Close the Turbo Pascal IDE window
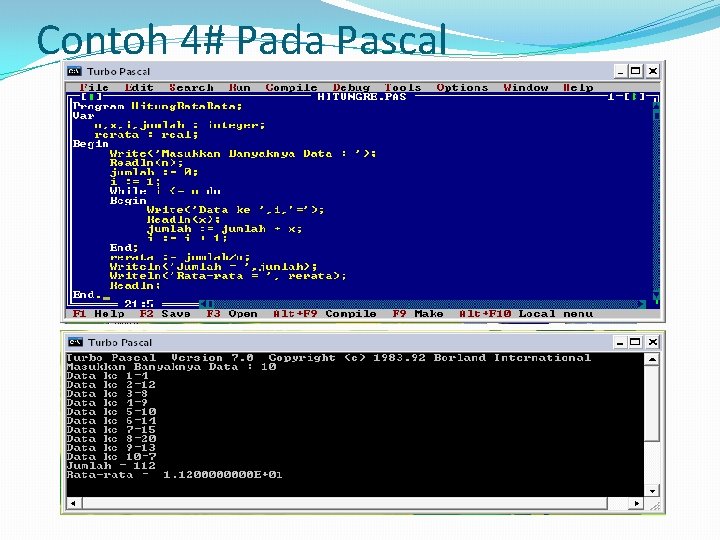Image resolution: width=720 pixels, height=540 pixels. [652, 71]
